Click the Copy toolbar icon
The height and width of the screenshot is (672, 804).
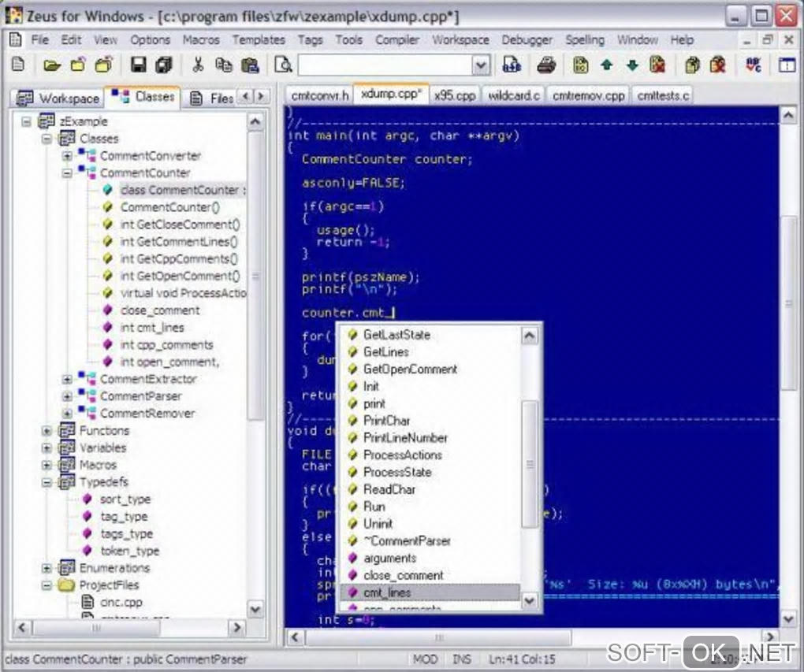click(224, 65)
